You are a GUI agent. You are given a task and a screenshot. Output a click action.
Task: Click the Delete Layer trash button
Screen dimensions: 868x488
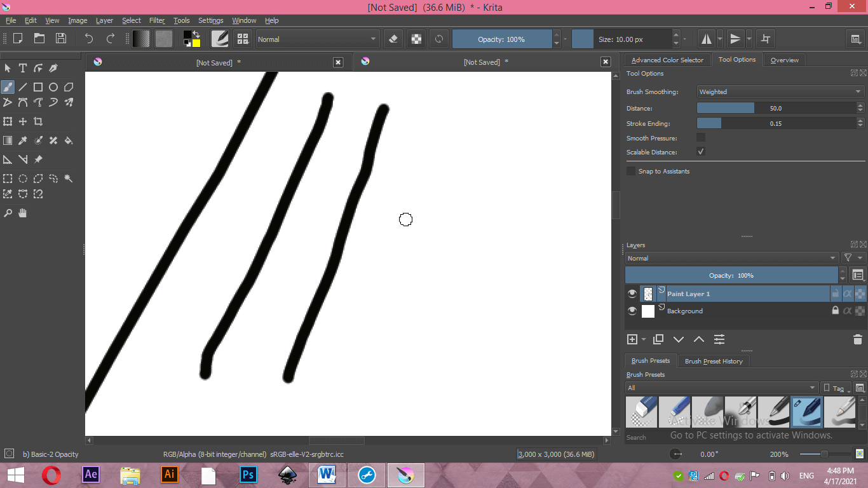(x=858, y=339)
